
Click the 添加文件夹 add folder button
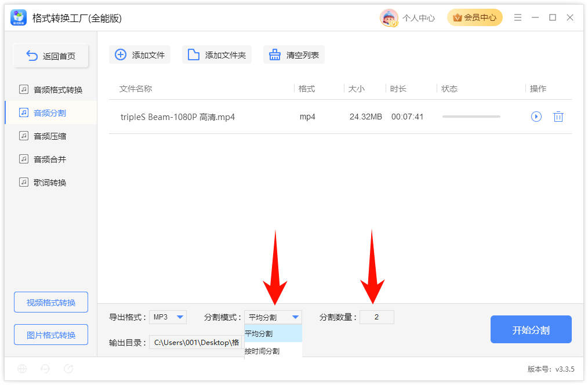[217, 55]
